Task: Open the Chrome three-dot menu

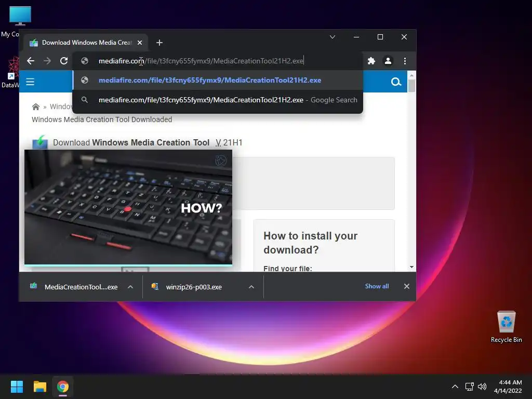Action: pyautogui.click(x=405, y=61)
